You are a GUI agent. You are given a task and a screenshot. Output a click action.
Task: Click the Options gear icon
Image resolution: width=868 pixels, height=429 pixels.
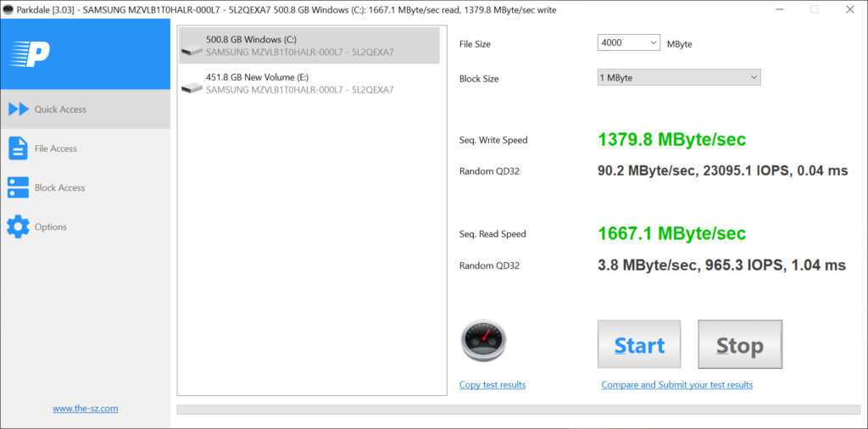coord(18,227)
